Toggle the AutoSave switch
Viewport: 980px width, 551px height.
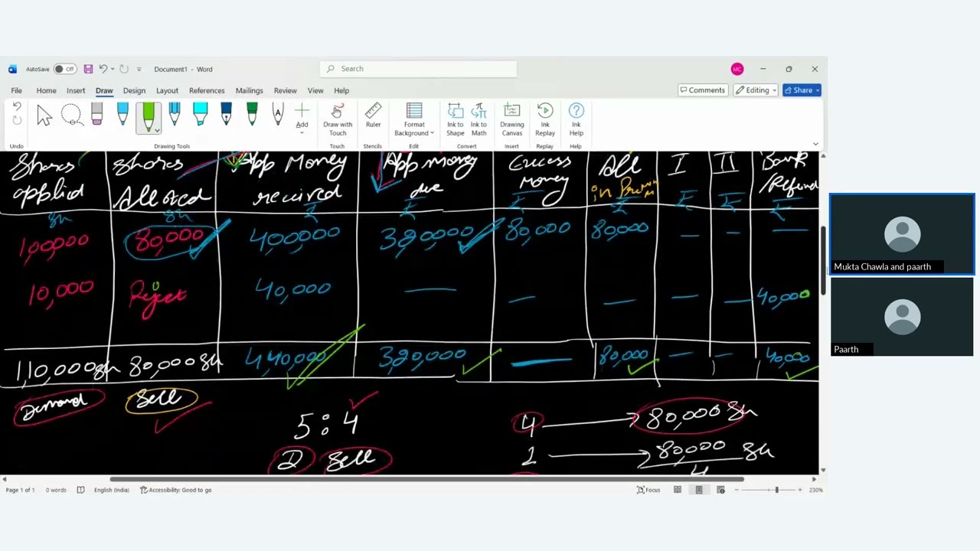64,69
